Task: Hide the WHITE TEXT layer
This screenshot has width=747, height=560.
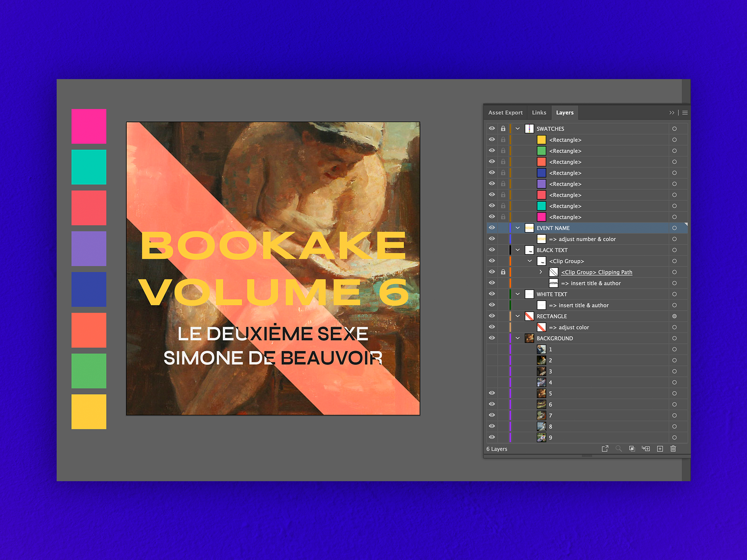Action: (492, 294)
